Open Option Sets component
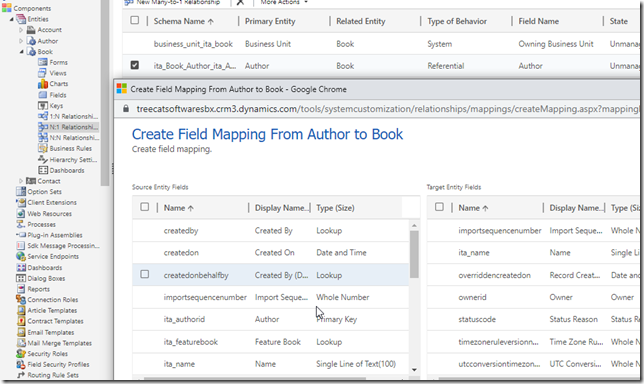This screenshot has width=644, height=384. coord(39,191)
